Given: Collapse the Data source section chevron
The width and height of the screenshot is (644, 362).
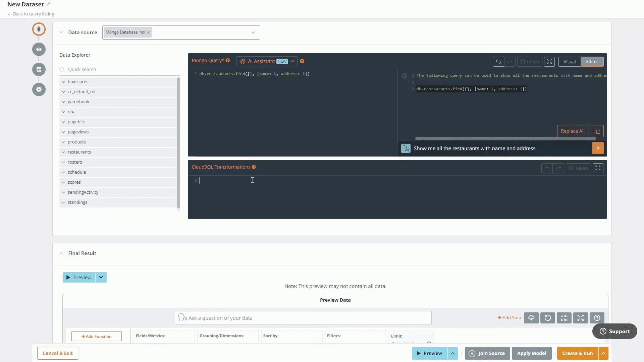Looking at the screenshot, I should tap(61, 33).
